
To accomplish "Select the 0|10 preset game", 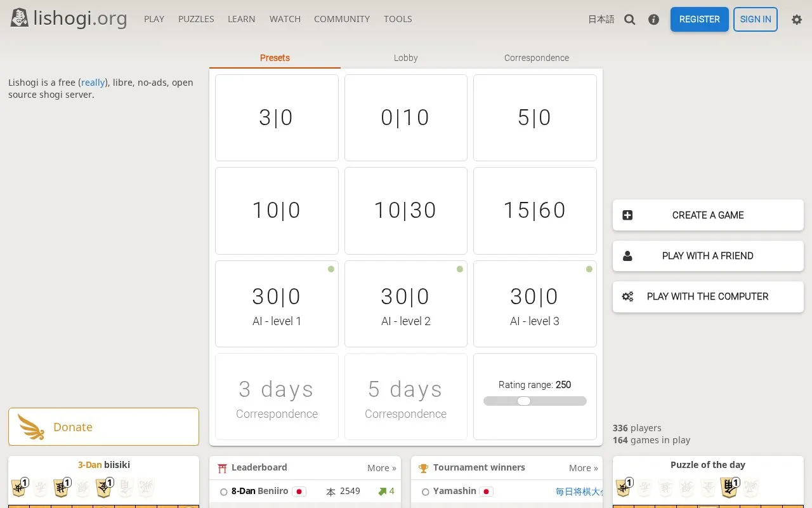I will click(x=406, y=118).
